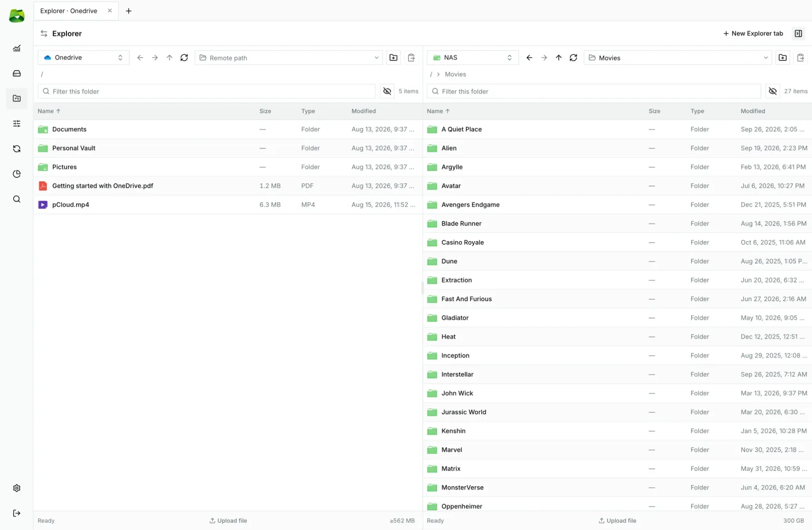
Task: Select the Interstellar folder
Action: point(617,374)
